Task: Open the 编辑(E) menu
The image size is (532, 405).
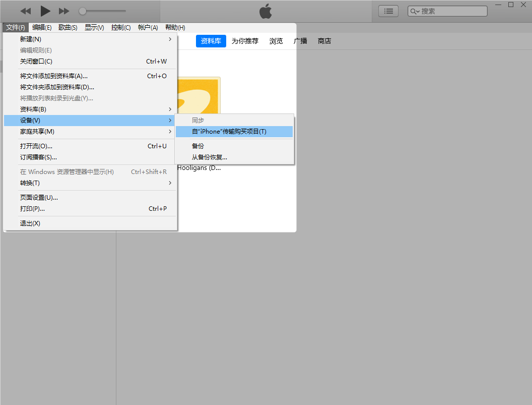Action: (42, 28)
